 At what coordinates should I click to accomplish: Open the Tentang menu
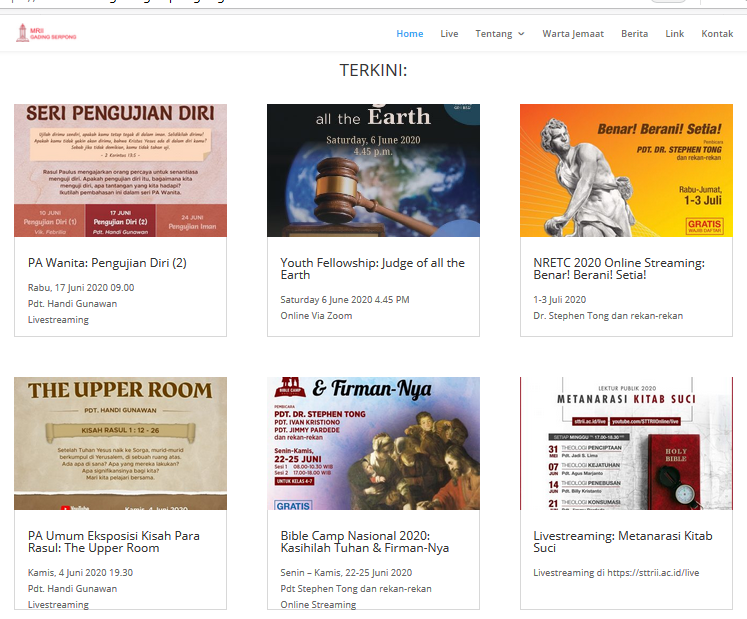click(494, 34)
